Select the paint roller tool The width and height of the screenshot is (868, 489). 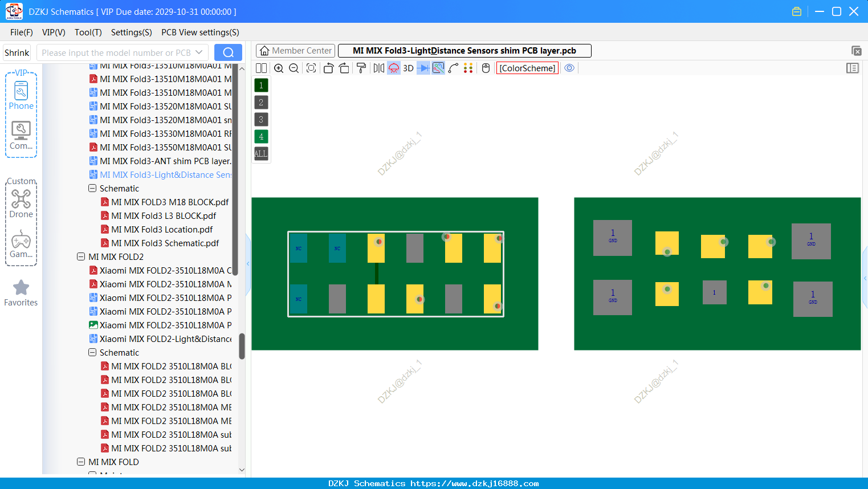coord(361,68)
